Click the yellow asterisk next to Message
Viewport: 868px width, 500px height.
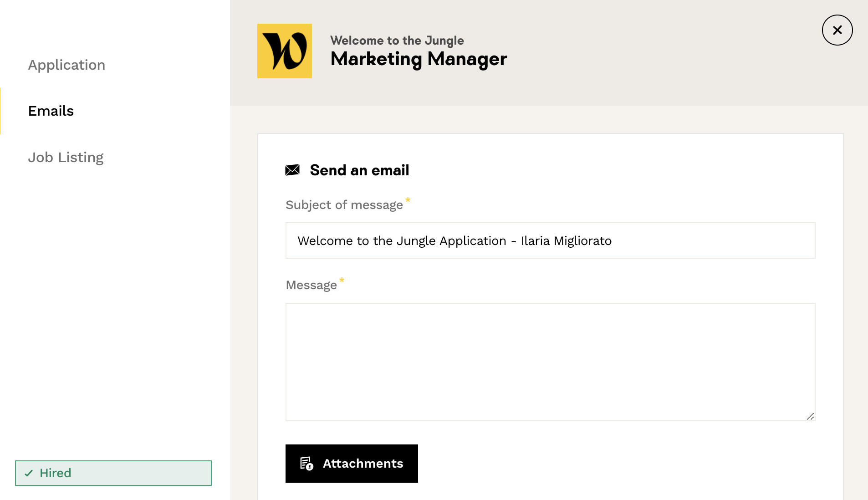tap(342, 280)
